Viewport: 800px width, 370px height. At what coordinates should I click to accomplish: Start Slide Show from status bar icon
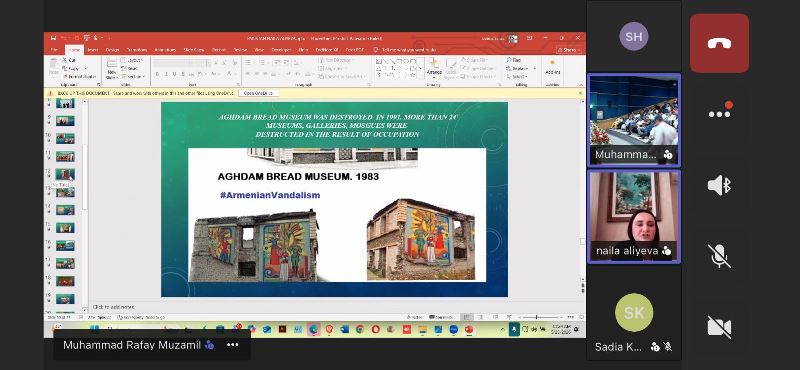(509, 317)
